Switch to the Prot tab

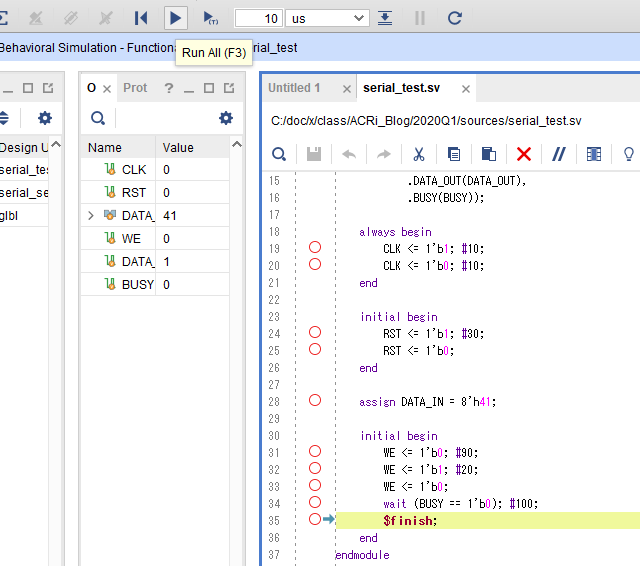click(x=135, y=88)
